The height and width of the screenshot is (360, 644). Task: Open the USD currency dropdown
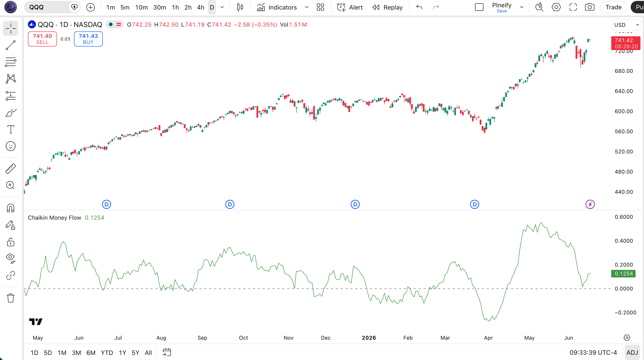627,25
